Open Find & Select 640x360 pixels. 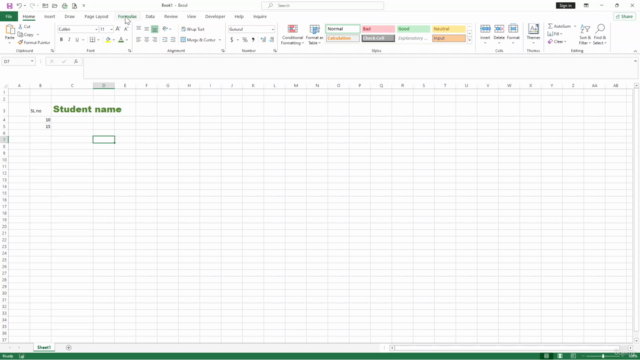click(x=600, y=34)
